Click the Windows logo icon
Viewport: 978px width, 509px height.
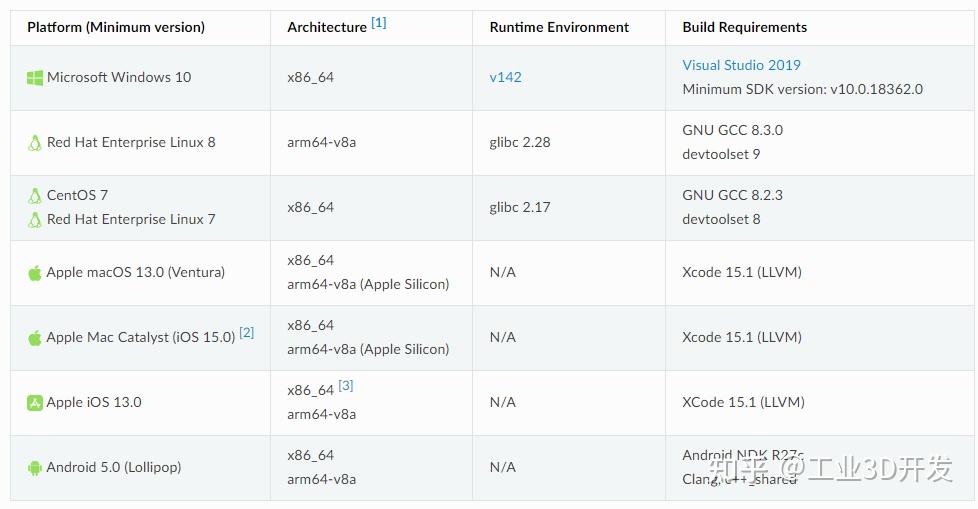click(35, 77)
